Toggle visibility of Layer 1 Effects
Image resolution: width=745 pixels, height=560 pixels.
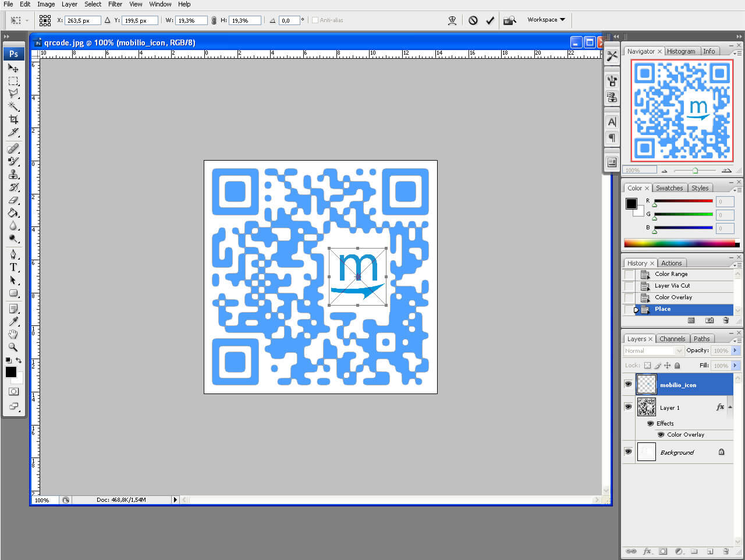click(651, 423)
